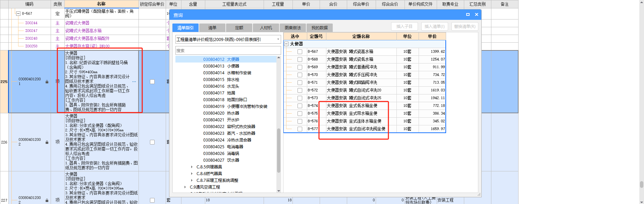Image resolution: width=644 pixels, height=204 pixels.
Task: Check the box for quota 8-572
Action: pyautogui.click(x=300, y=90)
